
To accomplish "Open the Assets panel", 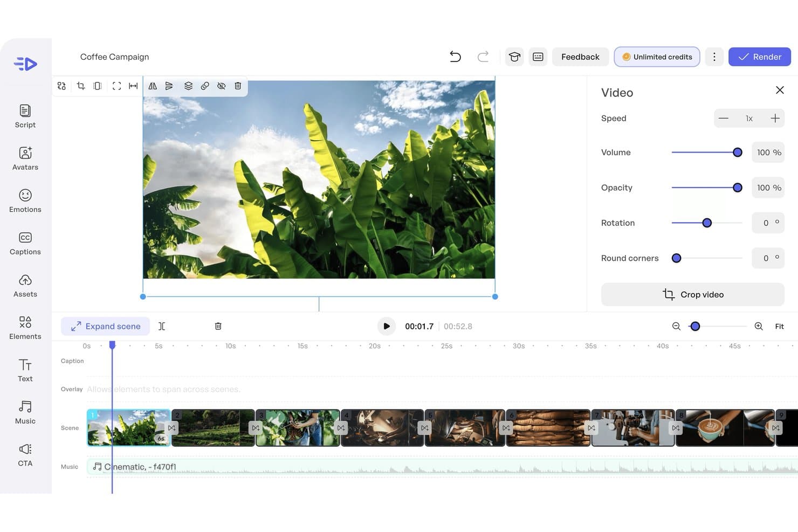I will point(25,285).
